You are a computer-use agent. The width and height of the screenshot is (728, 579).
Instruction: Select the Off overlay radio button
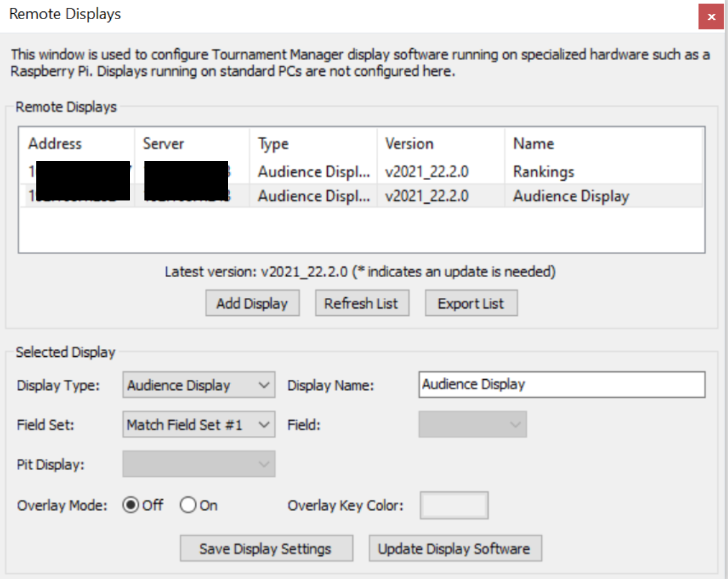[132, 505]
